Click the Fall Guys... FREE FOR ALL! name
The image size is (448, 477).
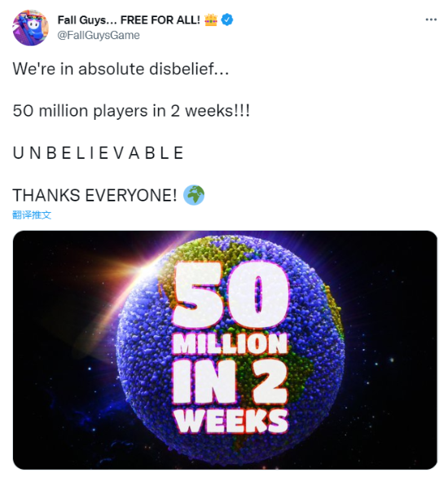[129, 20]
